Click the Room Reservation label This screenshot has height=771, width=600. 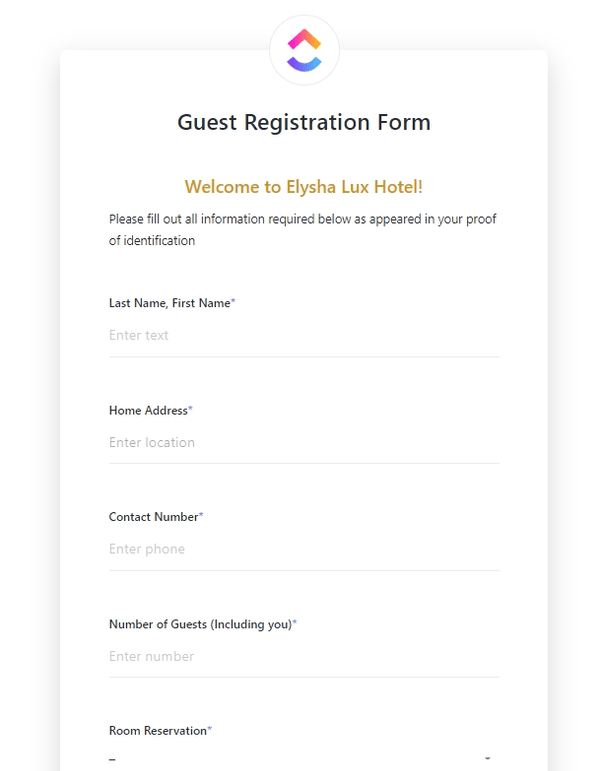point(157,731)
